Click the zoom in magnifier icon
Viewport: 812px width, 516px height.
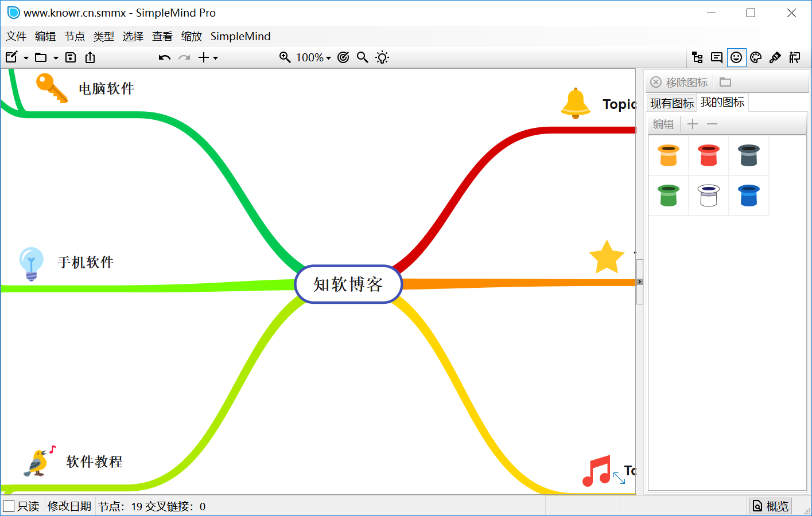[x=285, y=57]
